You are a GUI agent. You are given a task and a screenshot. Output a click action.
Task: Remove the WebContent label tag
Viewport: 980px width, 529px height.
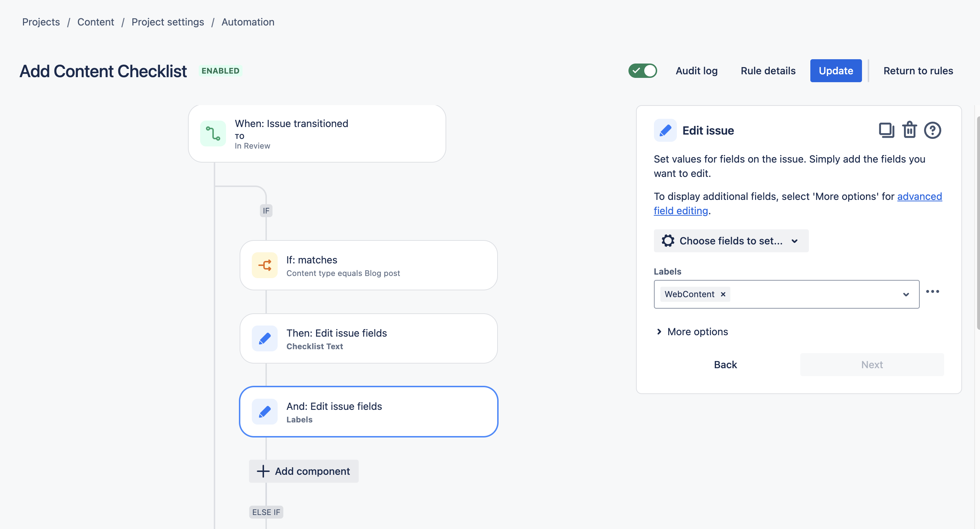[x=723, y=295]
